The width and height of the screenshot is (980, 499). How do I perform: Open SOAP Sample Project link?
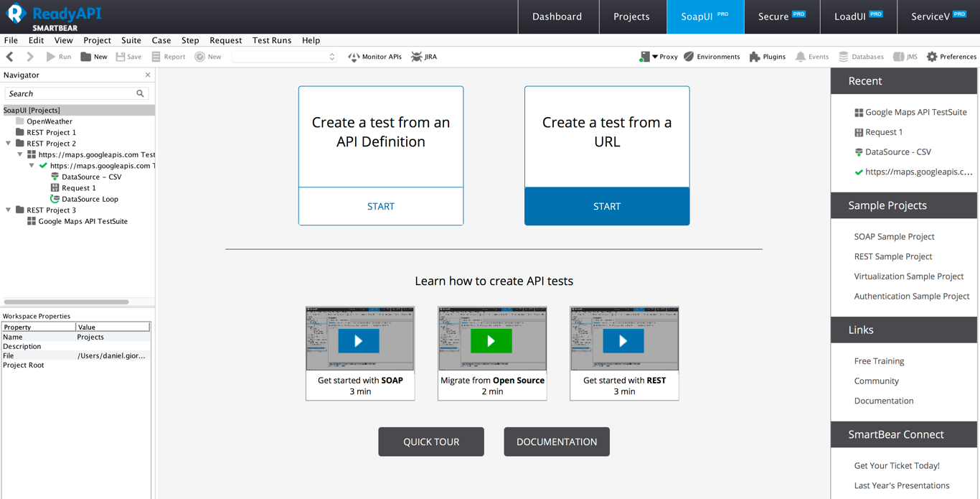894,236
